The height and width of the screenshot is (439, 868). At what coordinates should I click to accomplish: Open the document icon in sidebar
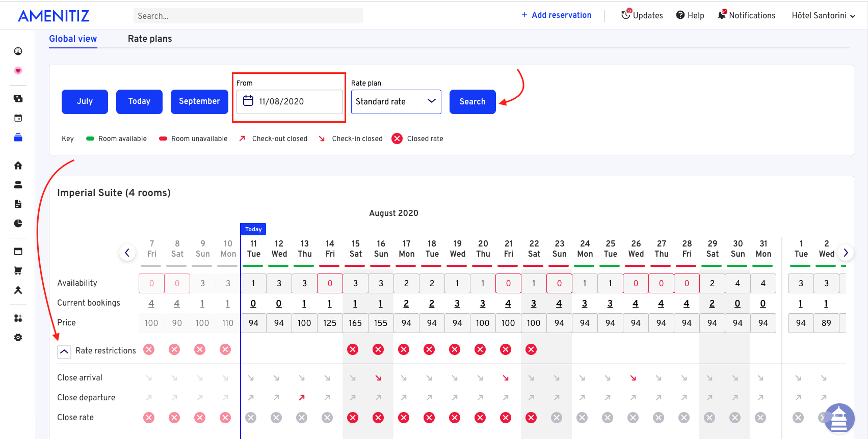pos(18,204)
